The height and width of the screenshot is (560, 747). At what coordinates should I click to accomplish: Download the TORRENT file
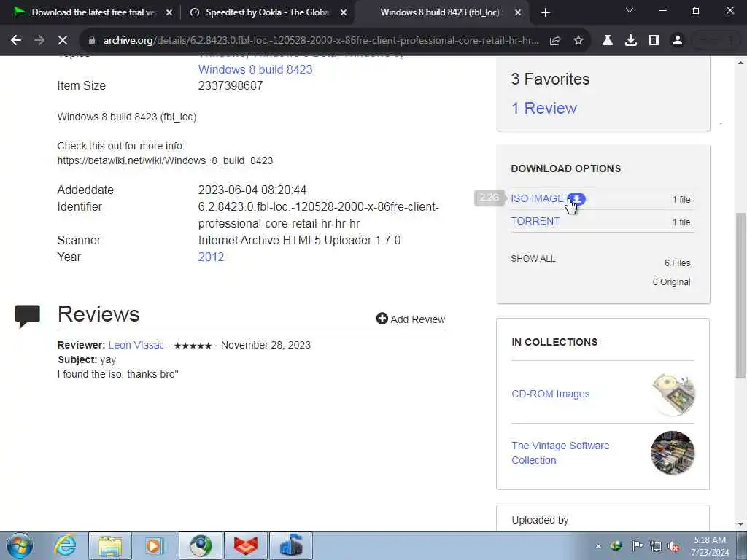pos(535,222)
